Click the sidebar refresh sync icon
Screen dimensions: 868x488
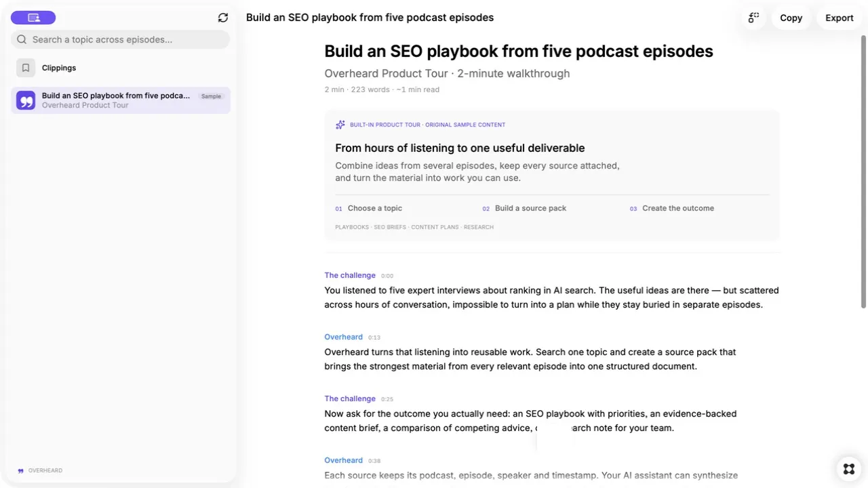[x=223, y=18]
